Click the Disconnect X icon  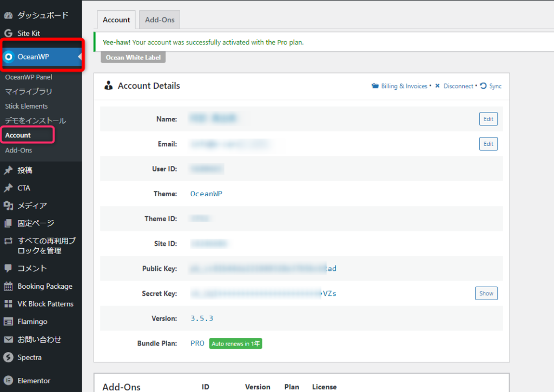pos(437,86)
